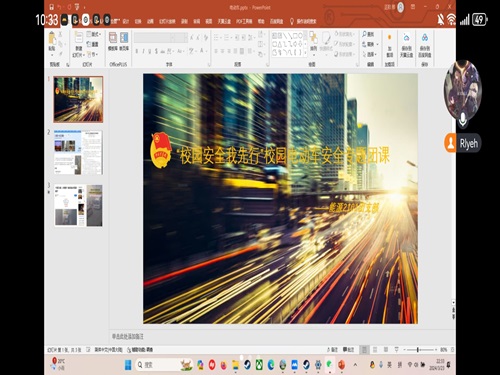500x375 pixels.
Task: Click the Undo icon in title bar
Action: click(x=59, y=7)
